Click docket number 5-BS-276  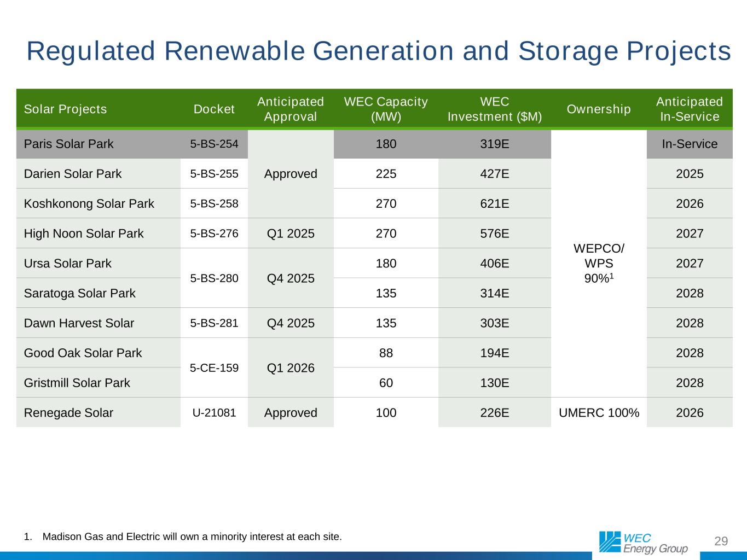point(214,234)
